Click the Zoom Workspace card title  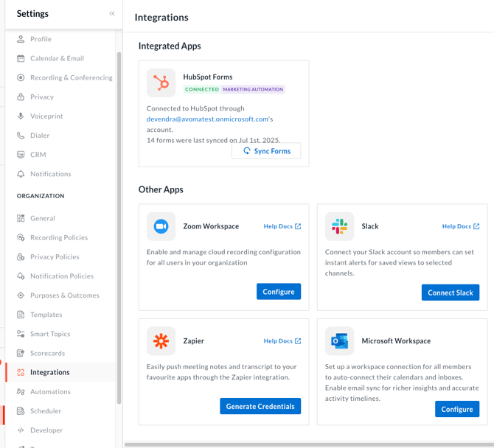[x=211, y=226]
